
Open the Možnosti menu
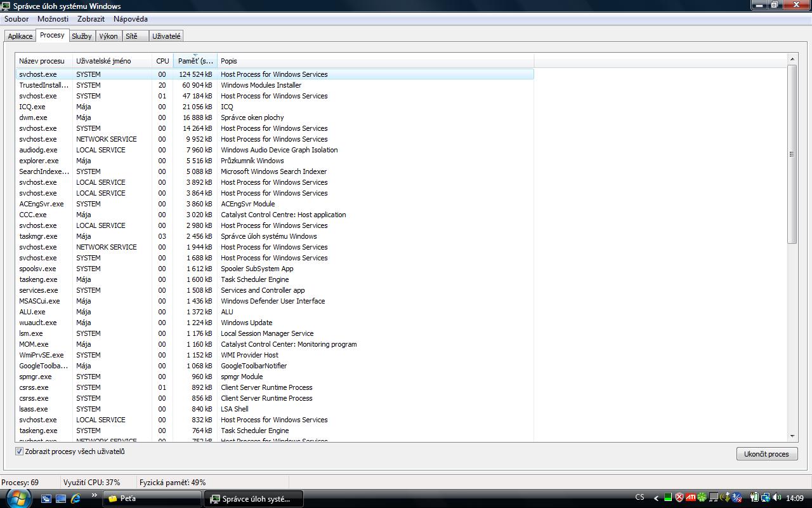coord(53,19)
